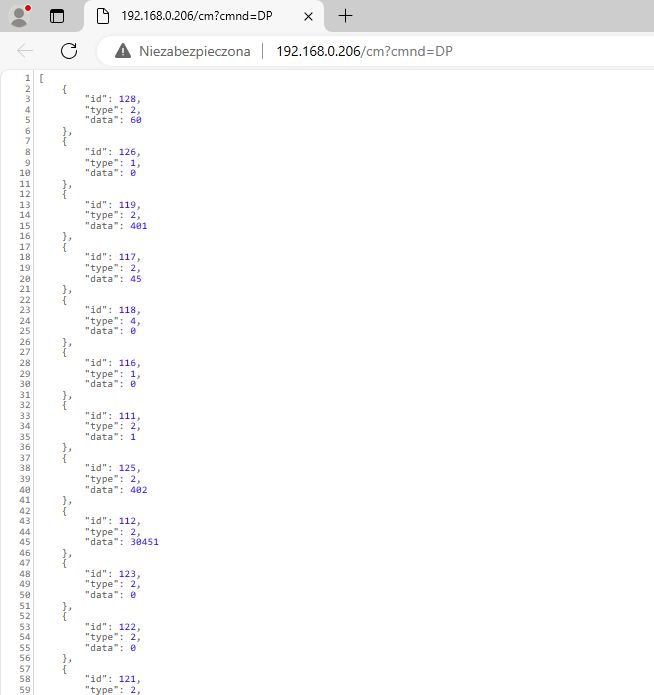Select the "data": 402 value

click(x=138, y=490)
